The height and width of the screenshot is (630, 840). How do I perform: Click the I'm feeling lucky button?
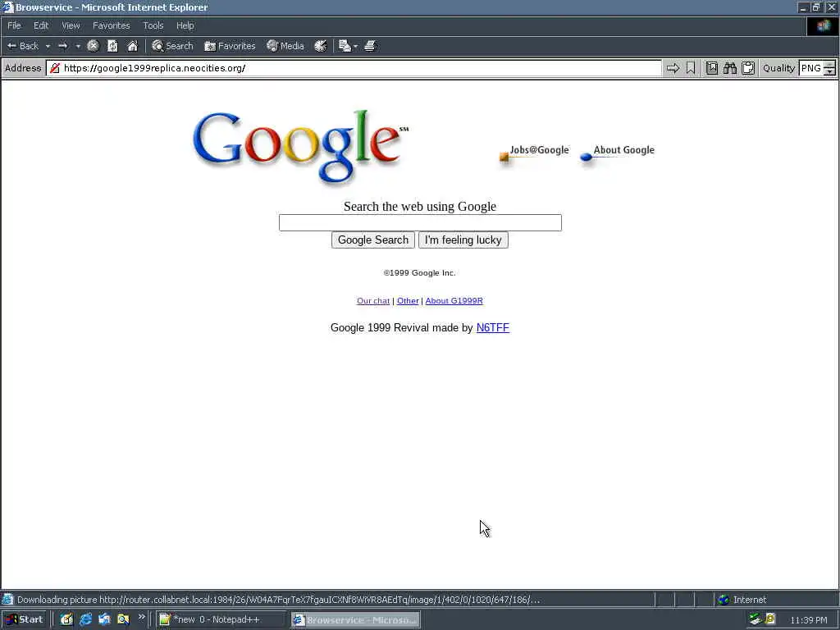463,240
